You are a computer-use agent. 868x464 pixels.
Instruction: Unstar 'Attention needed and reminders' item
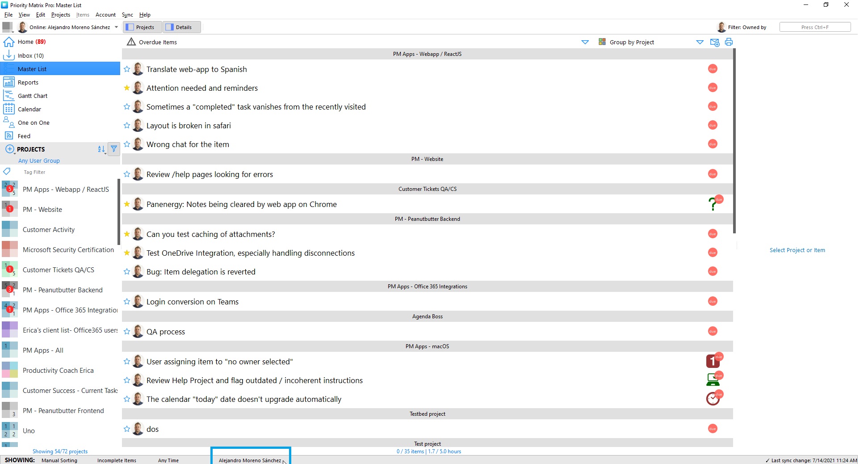click(127, 88)
